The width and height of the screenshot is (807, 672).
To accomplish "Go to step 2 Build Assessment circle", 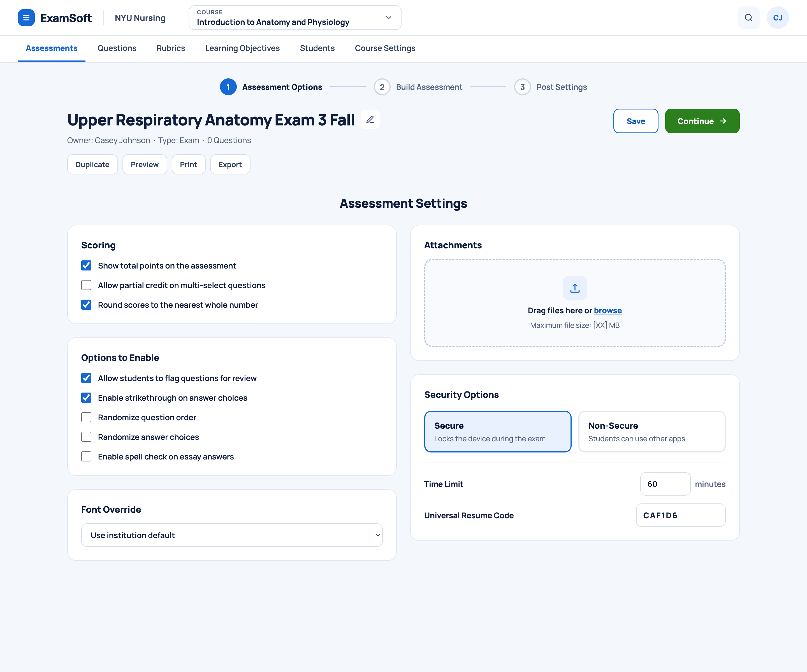I will [x=382, y=87].
